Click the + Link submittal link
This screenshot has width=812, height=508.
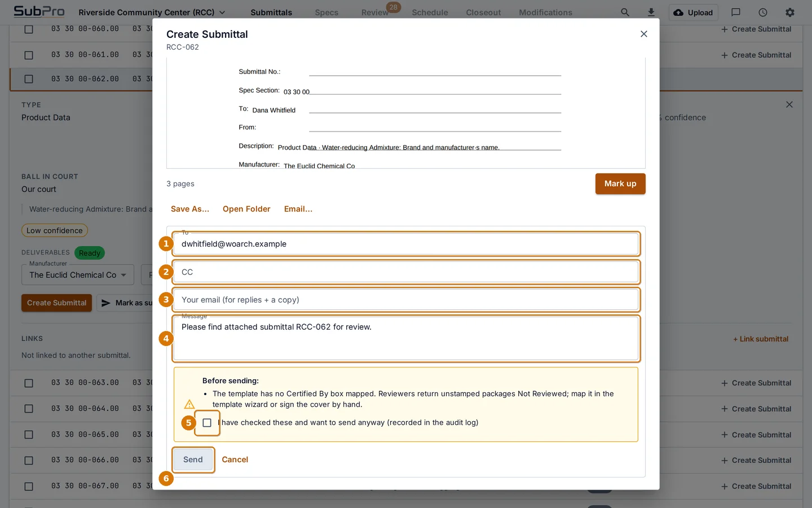coord(761,339)
